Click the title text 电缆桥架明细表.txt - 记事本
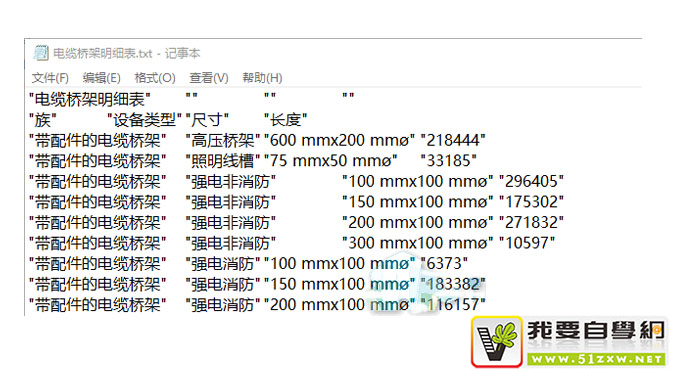700x389 pixels. 126,54
